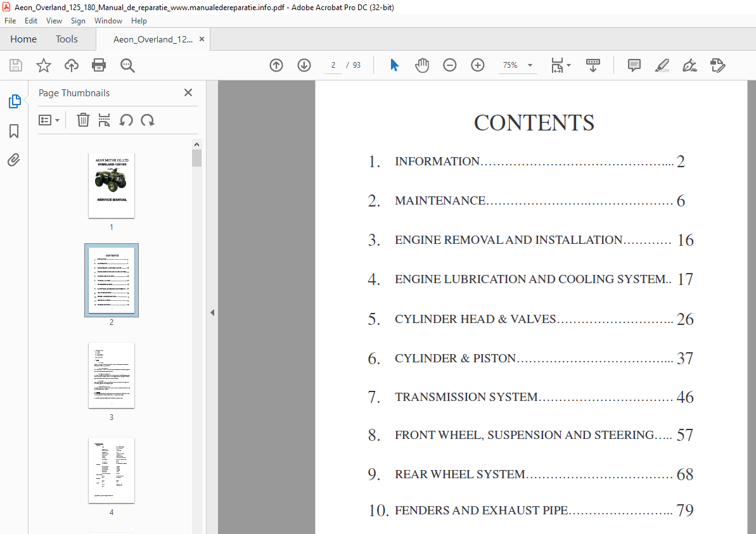Viewport: 756px width, 534px height.
Task: Select the page 1 cover thumbnail
Action: click(x=112, y=185)
